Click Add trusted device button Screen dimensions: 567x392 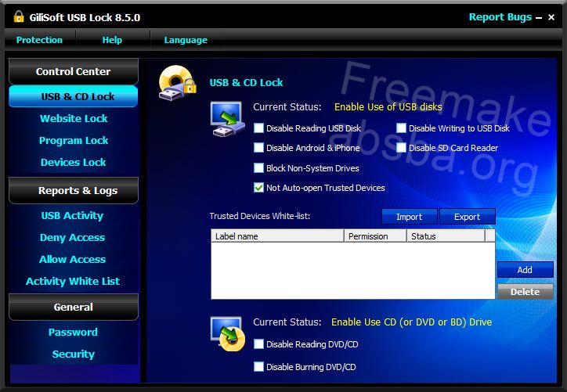[525, 270]
